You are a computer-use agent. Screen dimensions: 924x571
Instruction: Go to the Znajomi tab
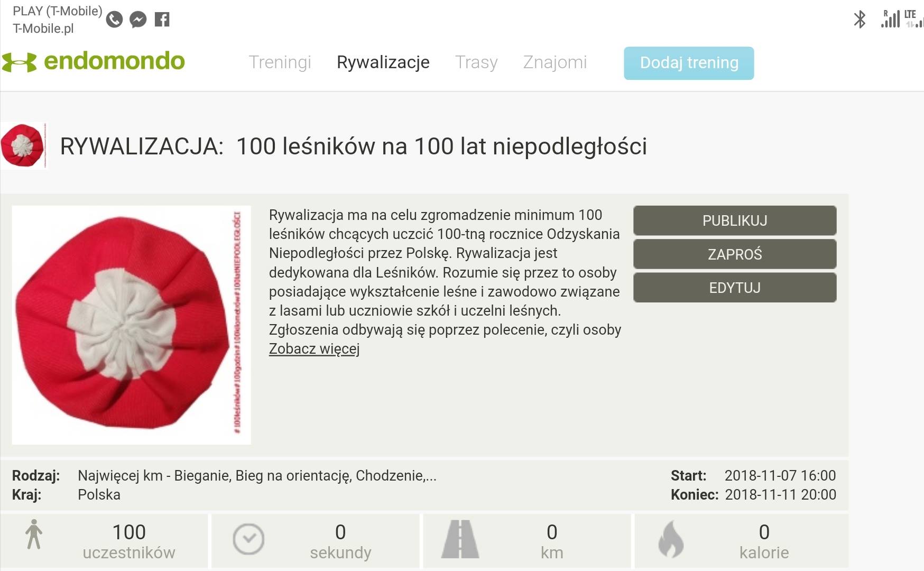555,62
